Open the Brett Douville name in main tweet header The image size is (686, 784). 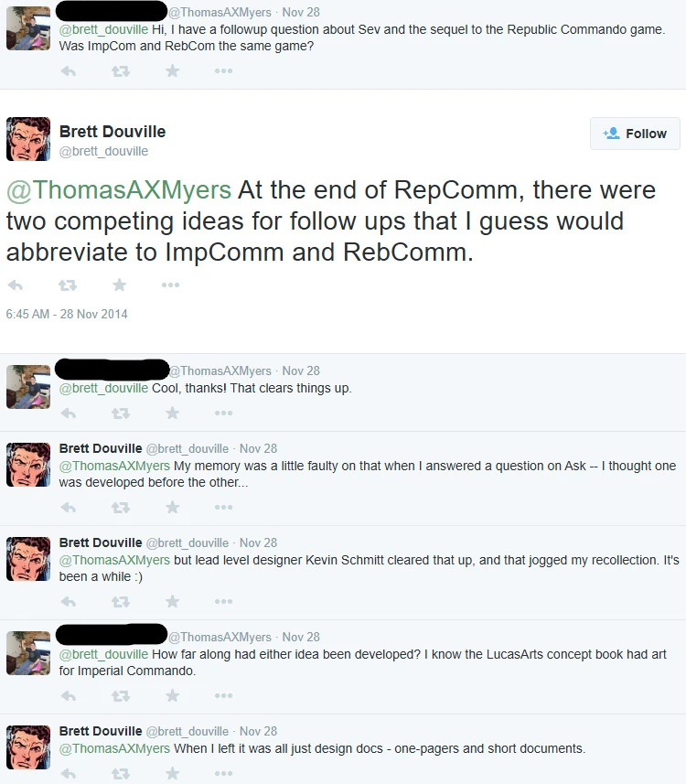[113, 132]
